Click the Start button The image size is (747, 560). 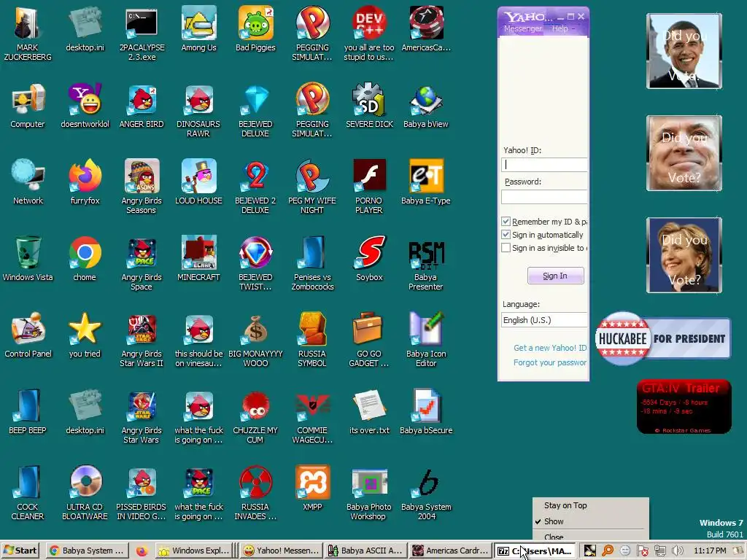click(20, 551)
